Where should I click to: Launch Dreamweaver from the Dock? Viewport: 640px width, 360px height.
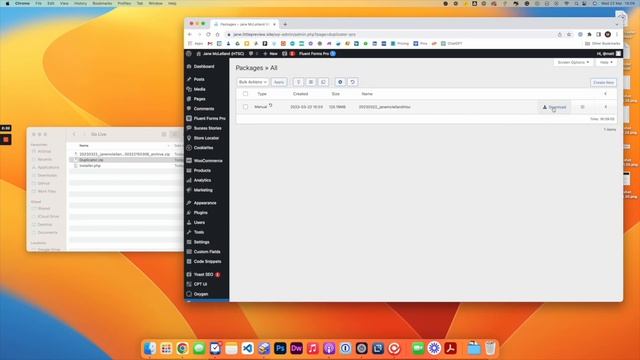(x=296, y=348)
